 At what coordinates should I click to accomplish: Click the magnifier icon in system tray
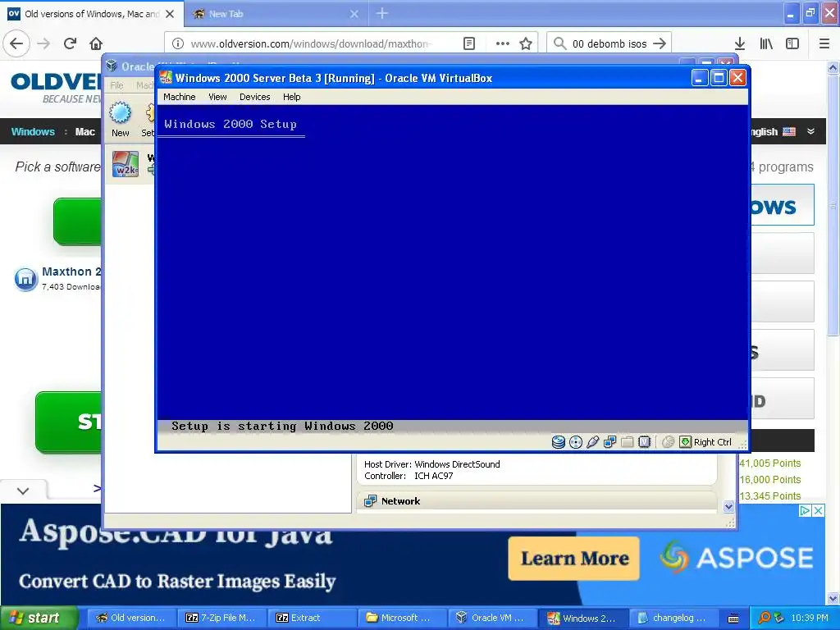(765, 618)
